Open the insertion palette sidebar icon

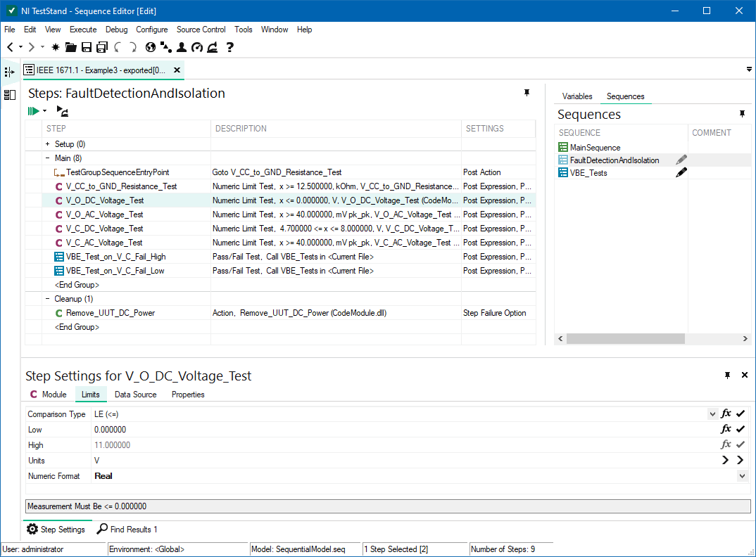coord(10,72)
